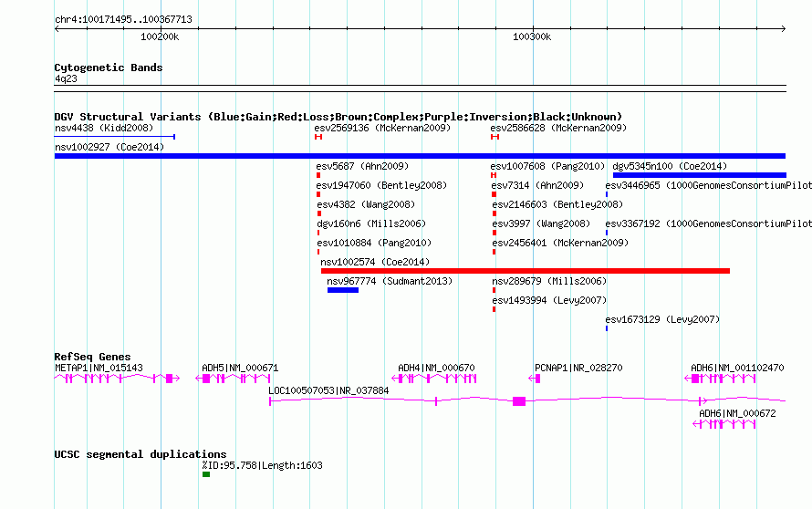Select the green segmental duplication block
Screen dimensions: 812x509
[206, 474]
